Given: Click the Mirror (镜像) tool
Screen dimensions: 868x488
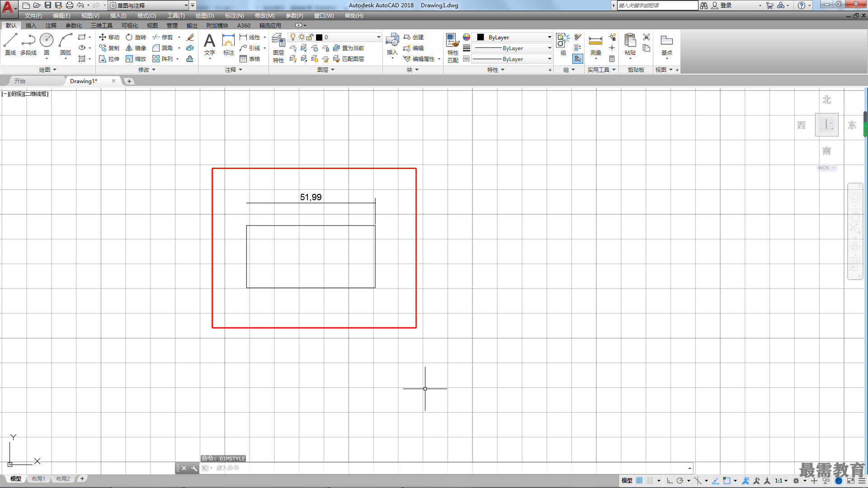Looking at the screenshot, I should (x=136, y=48).
